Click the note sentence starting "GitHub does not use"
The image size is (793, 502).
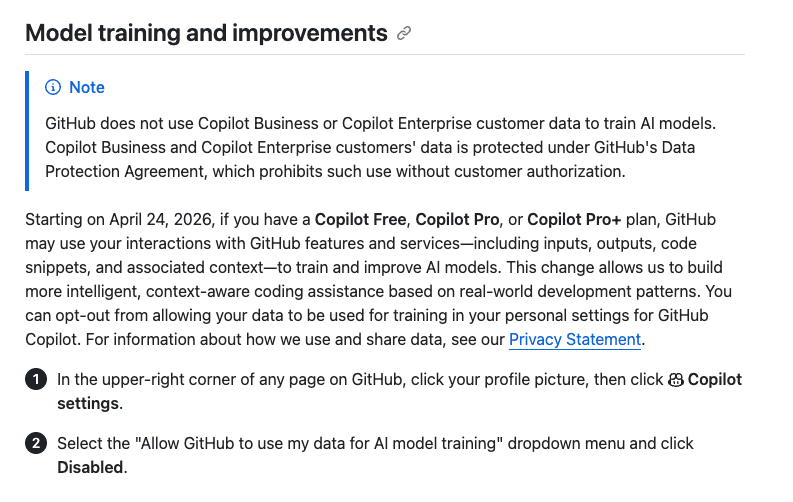pyautogui.click(x=380, y=123)
